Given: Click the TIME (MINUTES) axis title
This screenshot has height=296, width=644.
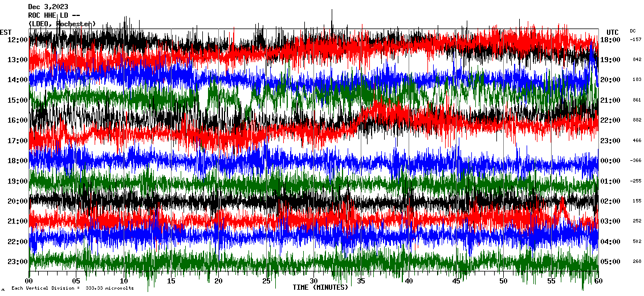Looking at the screenshot, I should click(320, 287).
